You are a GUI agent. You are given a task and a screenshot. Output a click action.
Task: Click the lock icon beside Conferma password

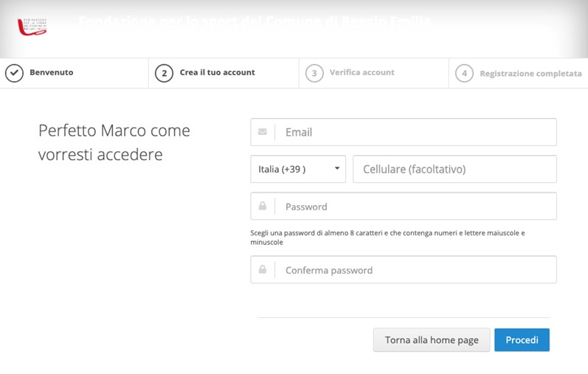[263, 270]
